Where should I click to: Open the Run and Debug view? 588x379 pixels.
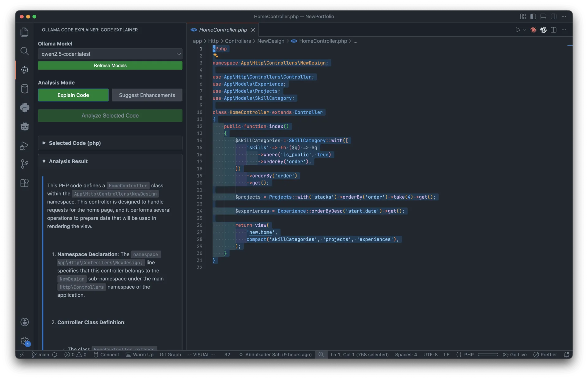pos(24,145)
